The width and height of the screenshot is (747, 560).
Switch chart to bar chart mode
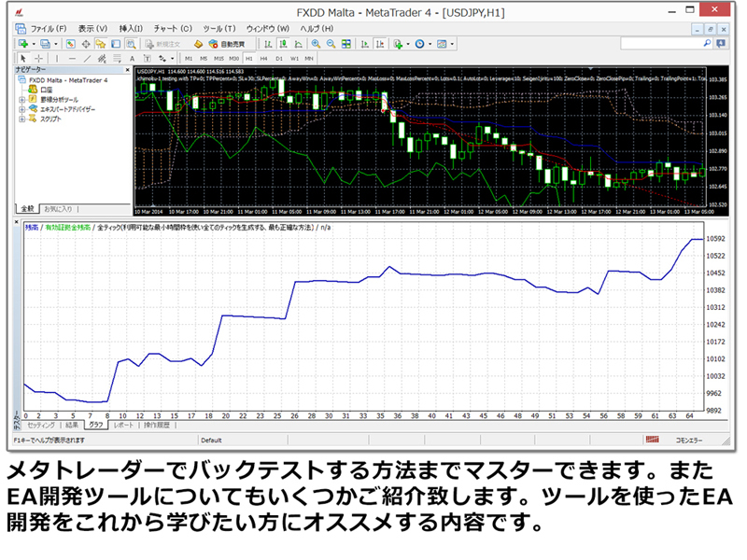coord(268,44)
